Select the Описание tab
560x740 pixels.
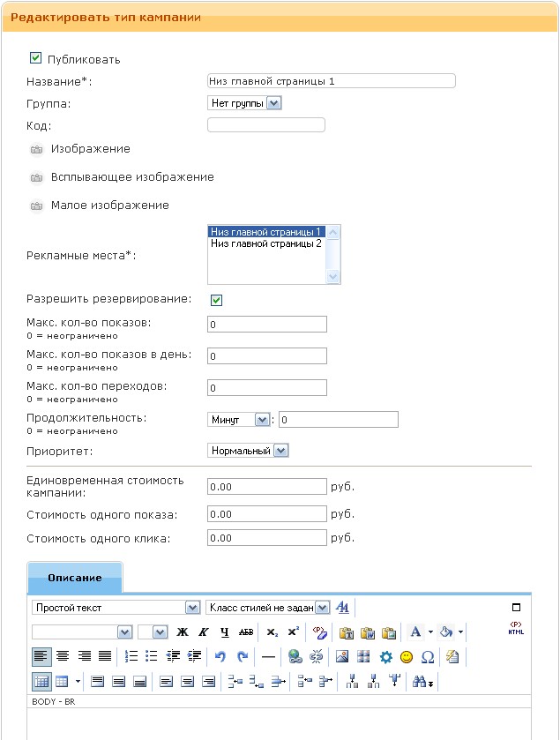tap(75, 578)
